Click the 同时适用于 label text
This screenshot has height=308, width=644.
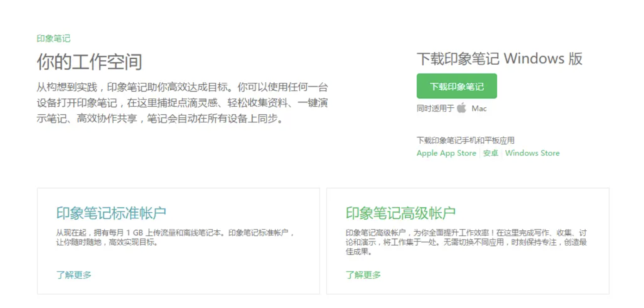click(x=435, y=109)
